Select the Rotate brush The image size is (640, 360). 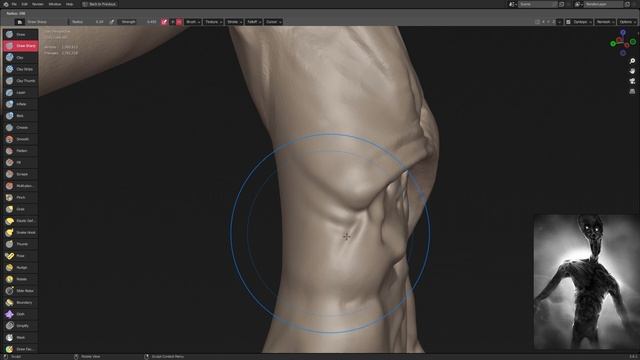coord(20,279)
